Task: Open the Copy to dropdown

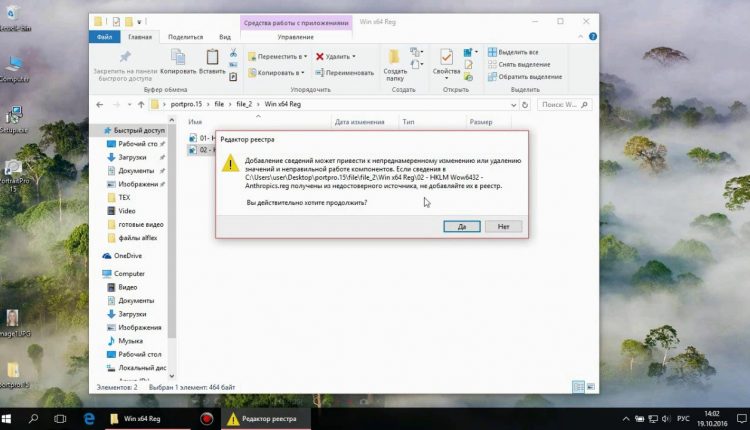Action: (x=276, y=73)
